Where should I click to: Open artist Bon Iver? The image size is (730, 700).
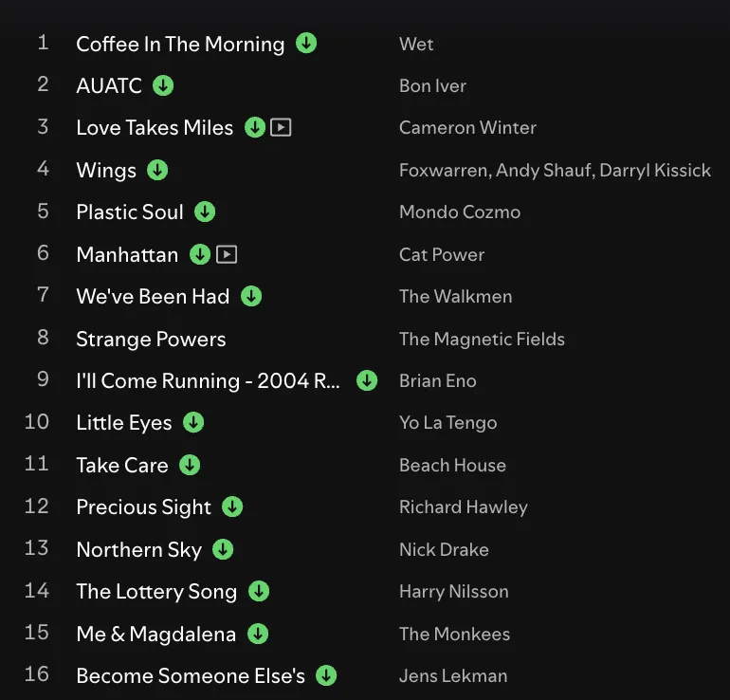point(432,85)
